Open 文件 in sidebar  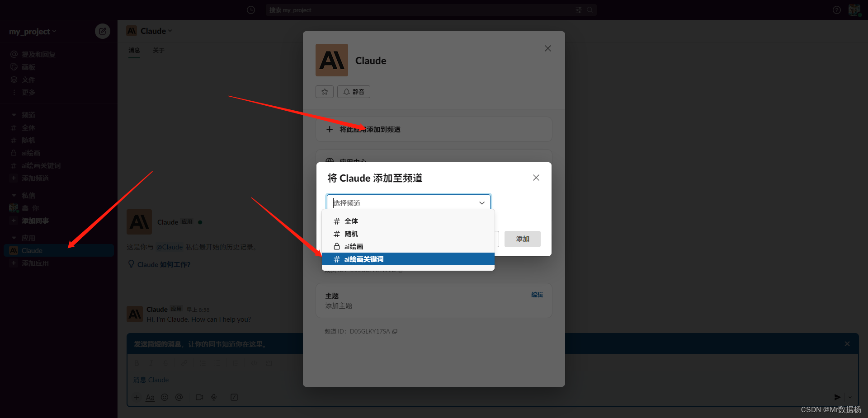pos(58,80)
